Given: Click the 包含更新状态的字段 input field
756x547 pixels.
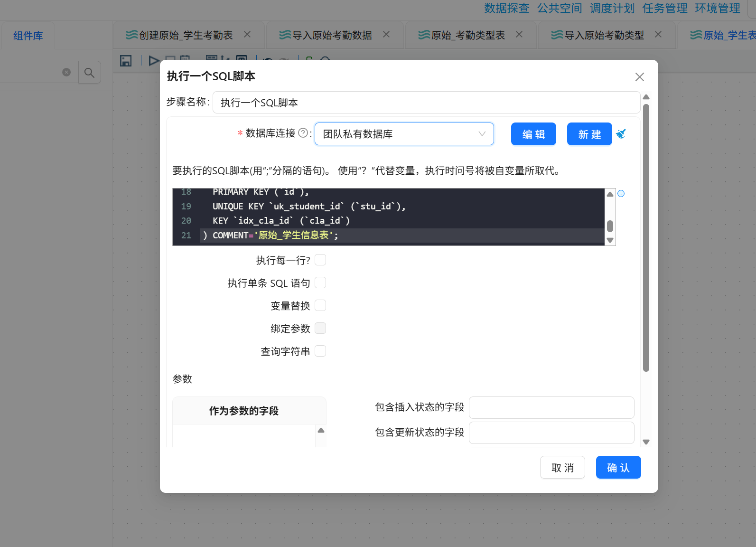Looking at the screenshot, I should tap(551, 433).
